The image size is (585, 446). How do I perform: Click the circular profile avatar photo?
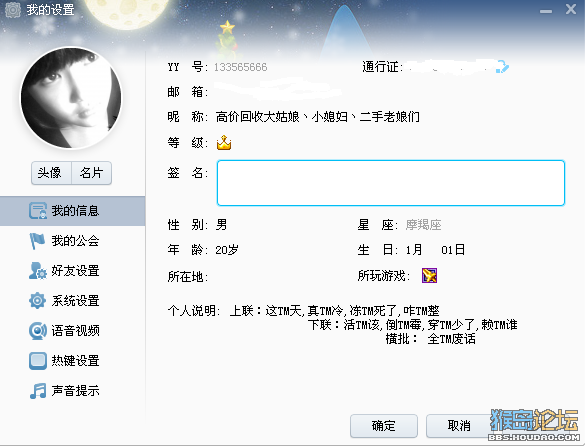[71, 98]
